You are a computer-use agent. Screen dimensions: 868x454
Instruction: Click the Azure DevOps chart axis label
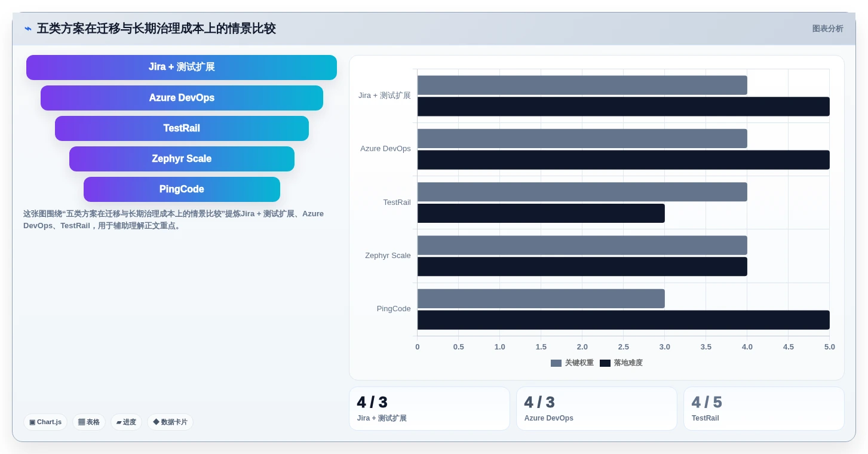[x=385, y=149]
